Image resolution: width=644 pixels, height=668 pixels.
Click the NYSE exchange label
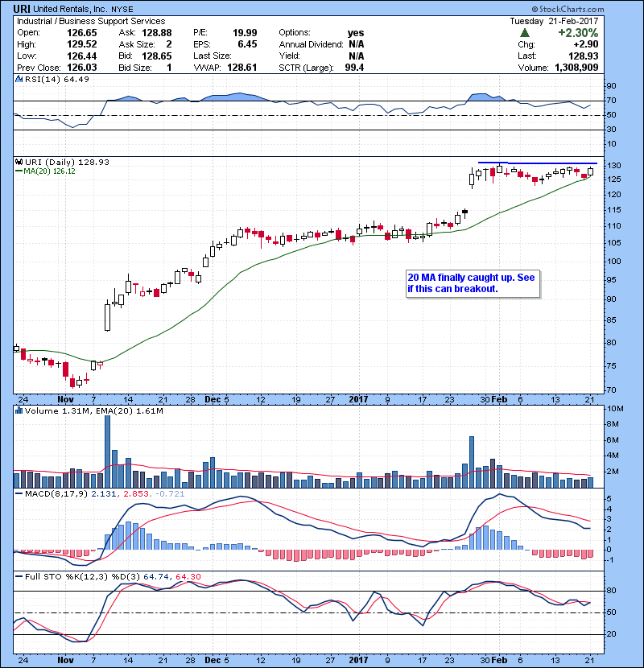click(x=122, y=10)
